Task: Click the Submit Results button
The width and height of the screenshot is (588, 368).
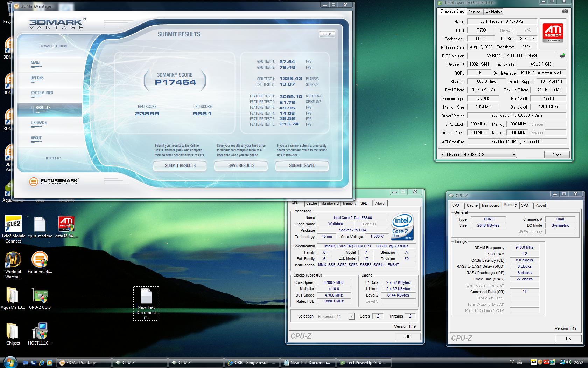Action: 180,166
